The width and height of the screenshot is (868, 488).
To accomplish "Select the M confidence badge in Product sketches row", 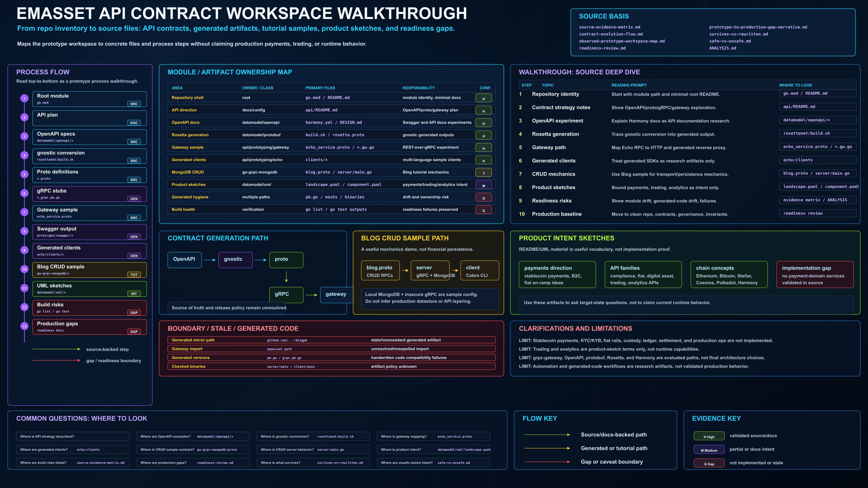I will (484, 185).
